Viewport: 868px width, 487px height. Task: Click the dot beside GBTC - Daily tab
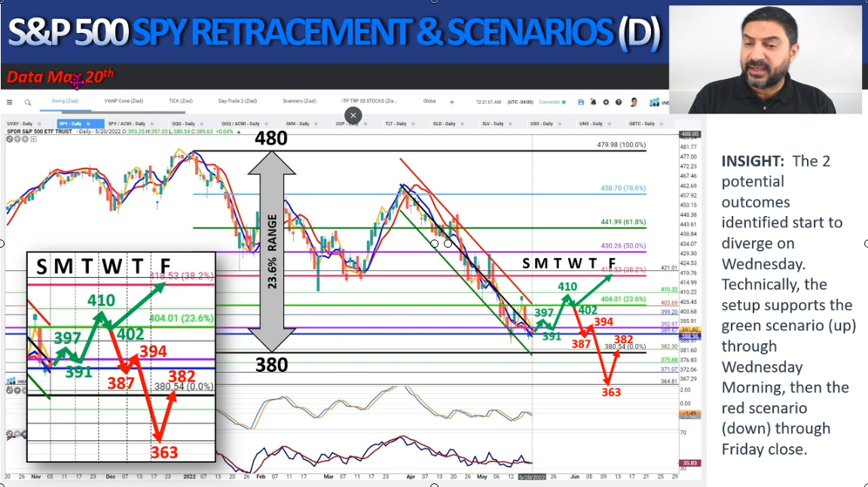tap(661, 124)
